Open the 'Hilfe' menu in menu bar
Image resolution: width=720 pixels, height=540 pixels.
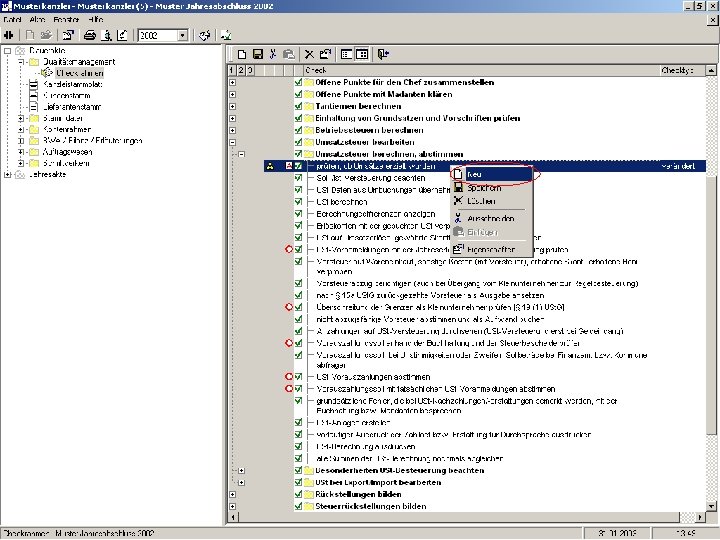point(96,20)
